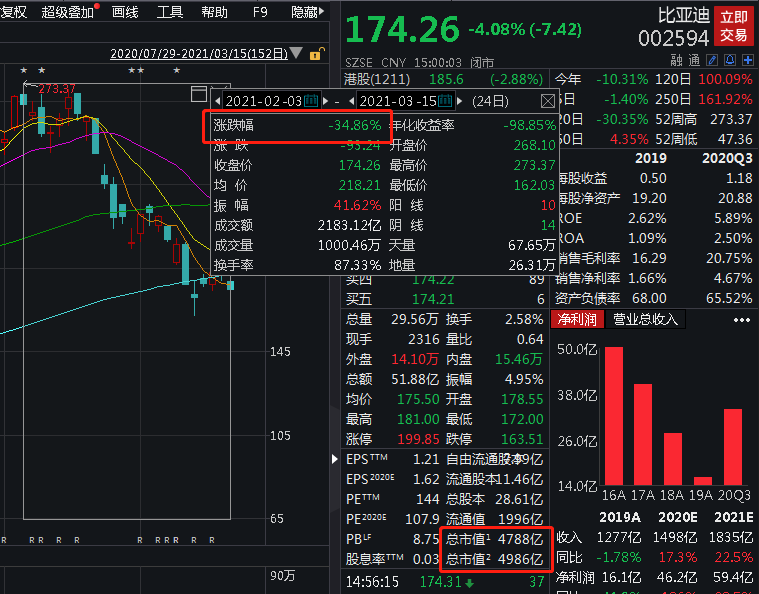Click the stock code 002594

point(673,38)
